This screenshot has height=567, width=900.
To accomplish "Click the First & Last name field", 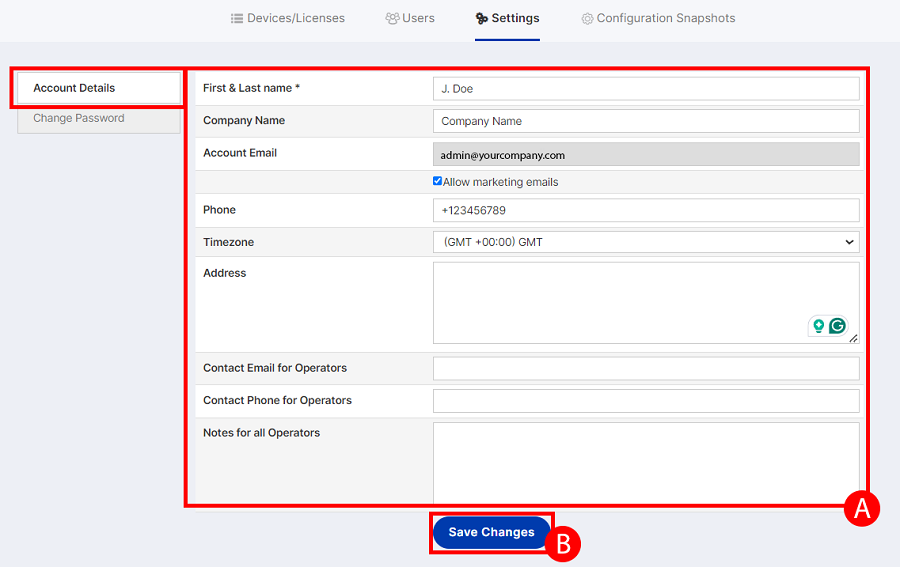I will 645,89.
